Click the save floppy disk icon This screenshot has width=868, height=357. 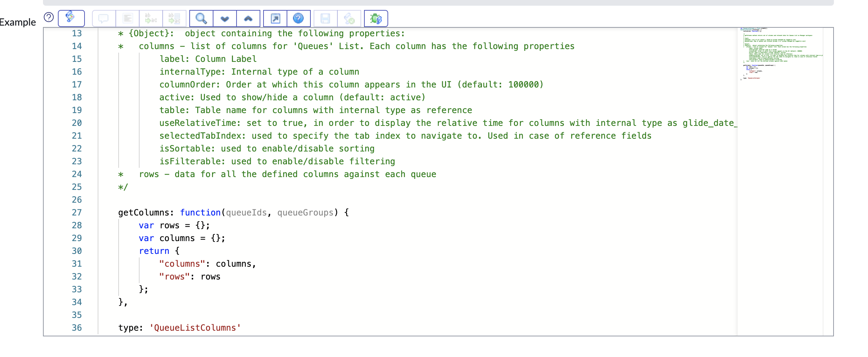click(325, 18)
